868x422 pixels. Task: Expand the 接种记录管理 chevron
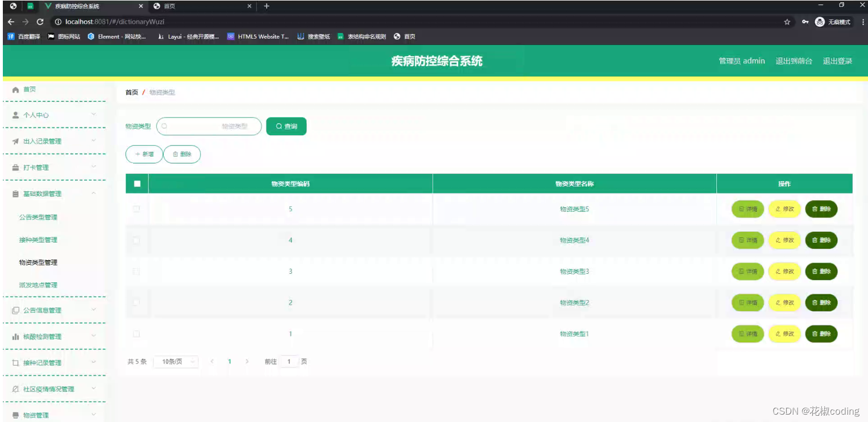pos(94,362)
